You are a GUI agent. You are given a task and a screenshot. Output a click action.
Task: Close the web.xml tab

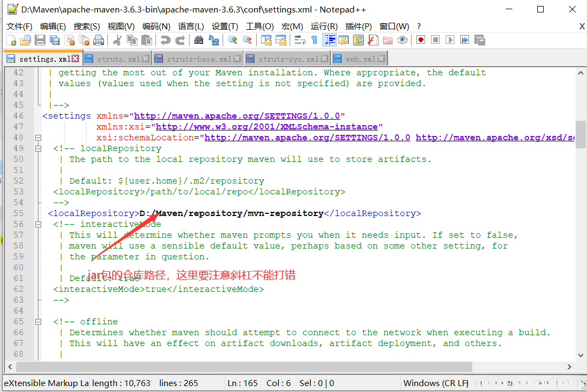tap(381, 58)
